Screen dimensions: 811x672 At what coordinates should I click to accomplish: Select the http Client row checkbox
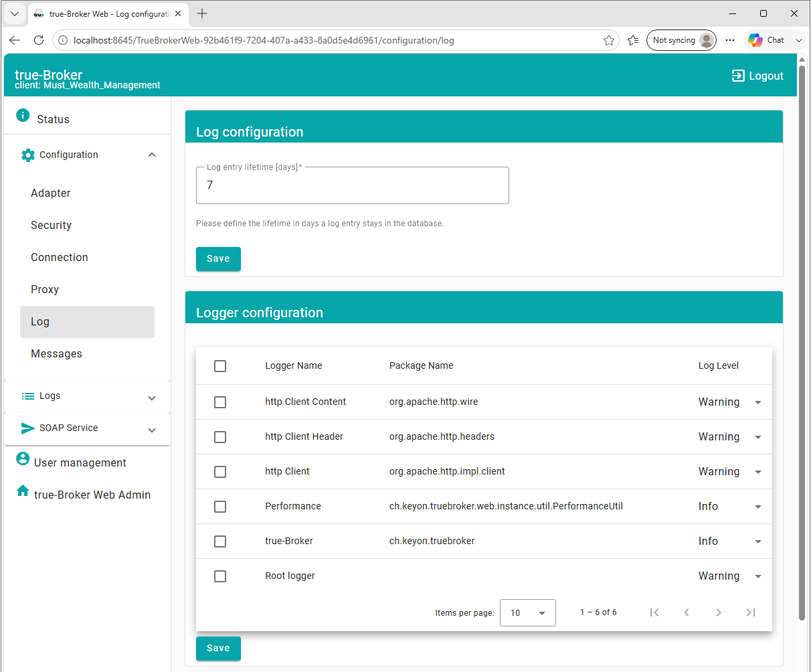coord(220,472)
